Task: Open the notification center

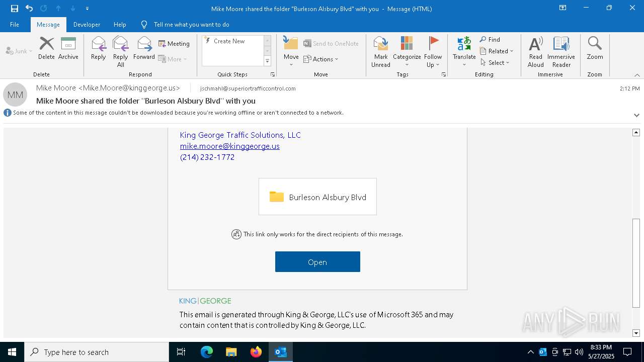Action: coord(627,352)
